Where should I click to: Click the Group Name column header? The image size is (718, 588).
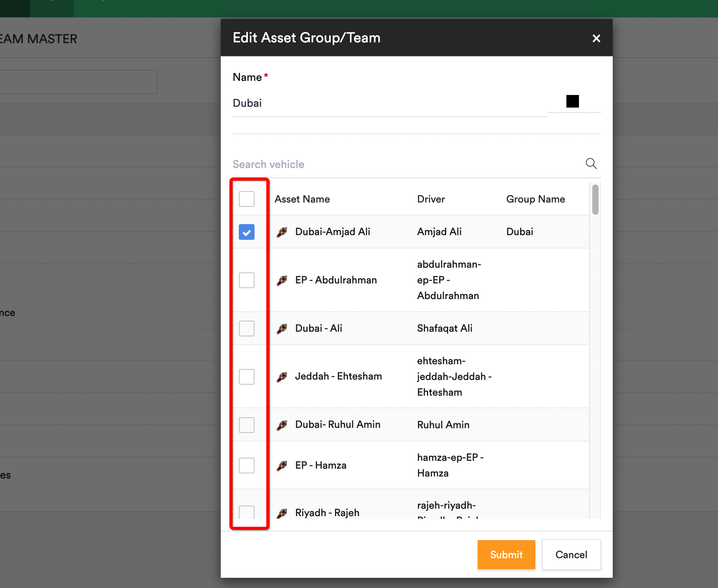coord(535,199)
